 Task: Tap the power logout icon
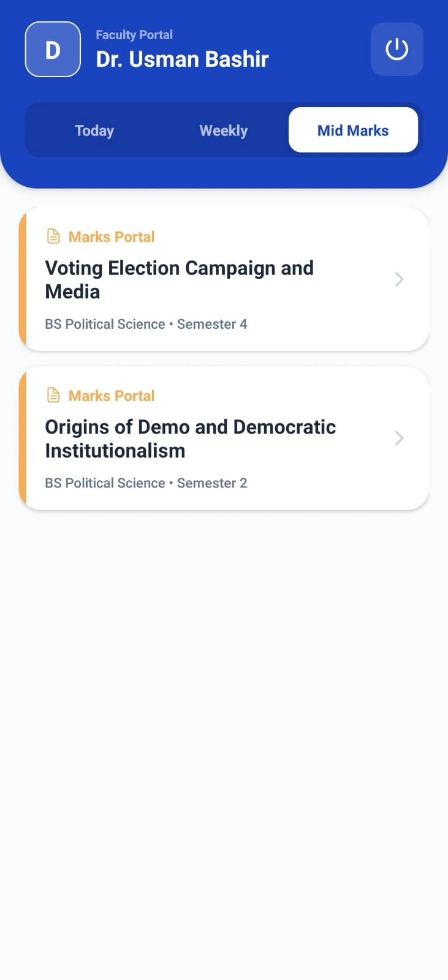click(397, 49)
